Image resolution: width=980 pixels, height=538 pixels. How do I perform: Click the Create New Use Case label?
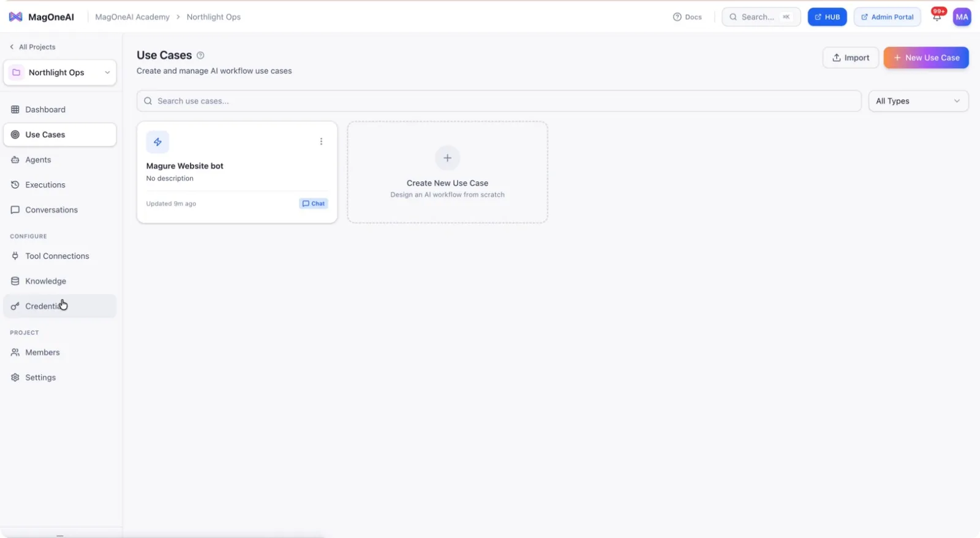point(447,183)
